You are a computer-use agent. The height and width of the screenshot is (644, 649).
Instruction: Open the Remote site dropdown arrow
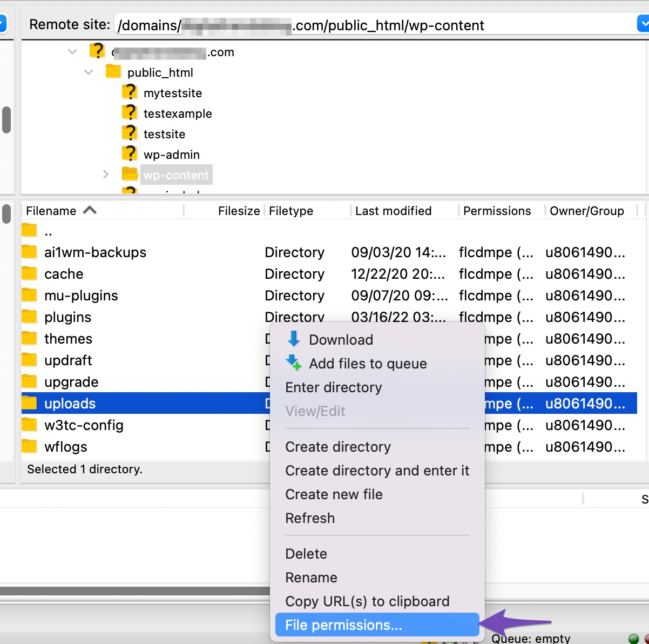[x=644, y=23]
